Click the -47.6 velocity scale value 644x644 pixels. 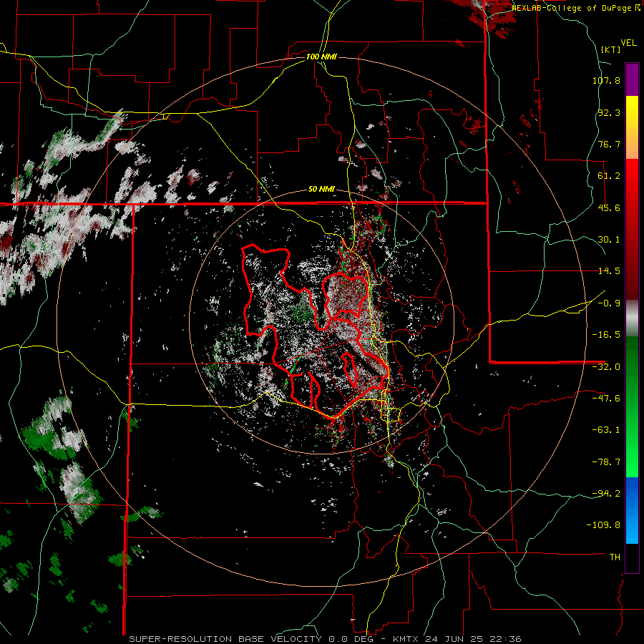[606, 399]
